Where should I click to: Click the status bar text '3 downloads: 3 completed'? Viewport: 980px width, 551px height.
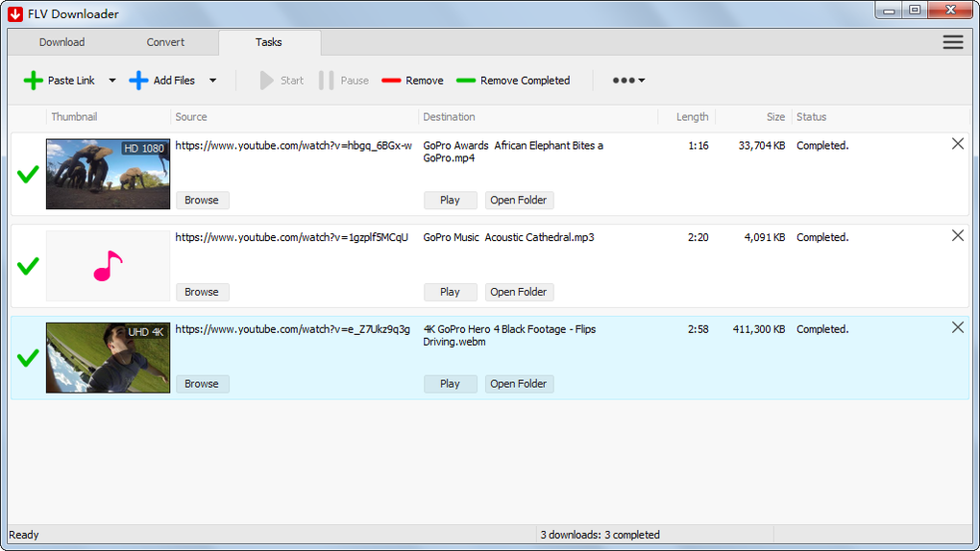[x=600, y=535]
